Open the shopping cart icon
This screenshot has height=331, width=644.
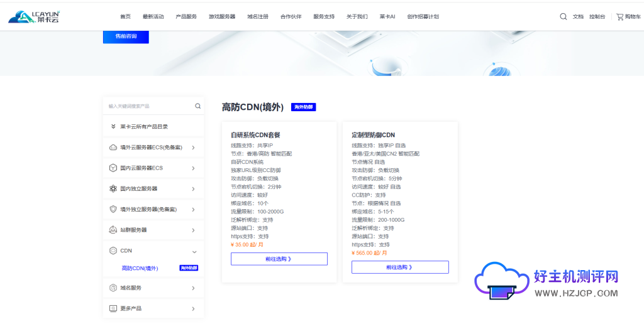click(x=619, y=17)
